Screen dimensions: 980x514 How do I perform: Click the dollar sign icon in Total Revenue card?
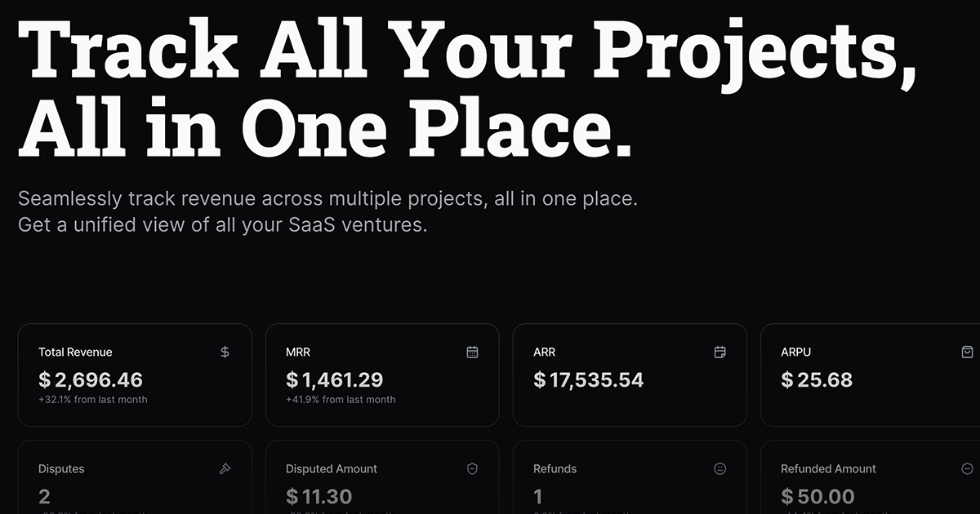[x=225, y=352]
